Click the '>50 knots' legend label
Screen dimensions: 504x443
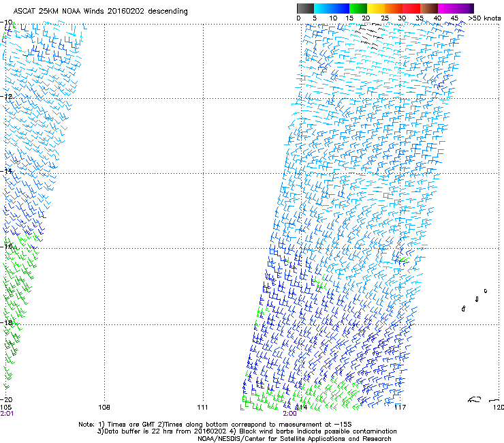pyautogui.click(x=484, y=18)
